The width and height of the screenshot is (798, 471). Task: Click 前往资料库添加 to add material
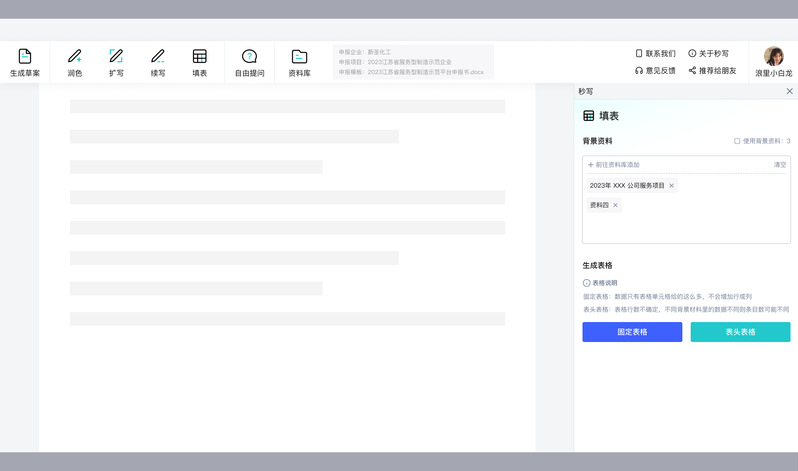click(614, 164)
